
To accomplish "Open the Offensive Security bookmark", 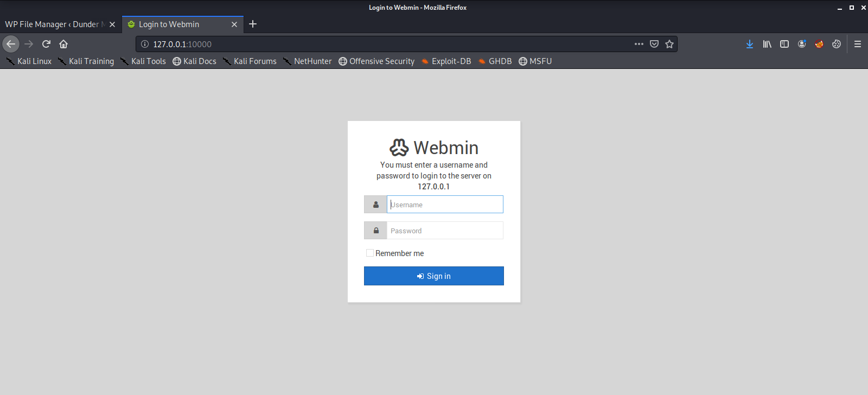I will 376,61.
